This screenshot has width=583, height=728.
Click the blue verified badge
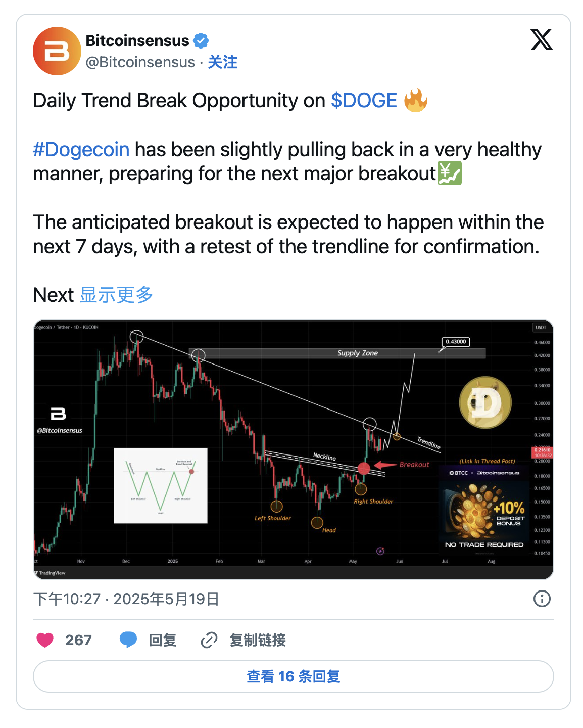[201, 40]
